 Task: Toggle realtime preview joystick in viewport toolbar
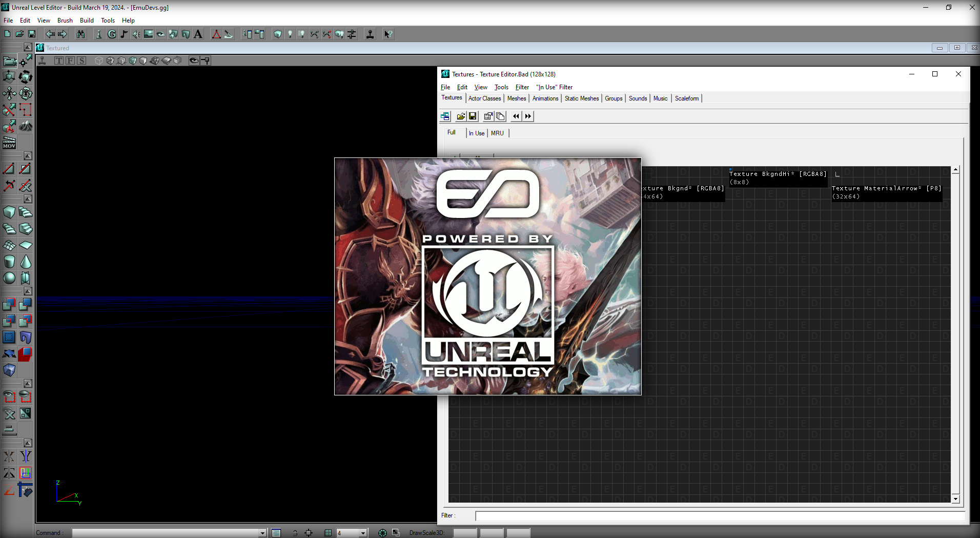coord(43,61)
